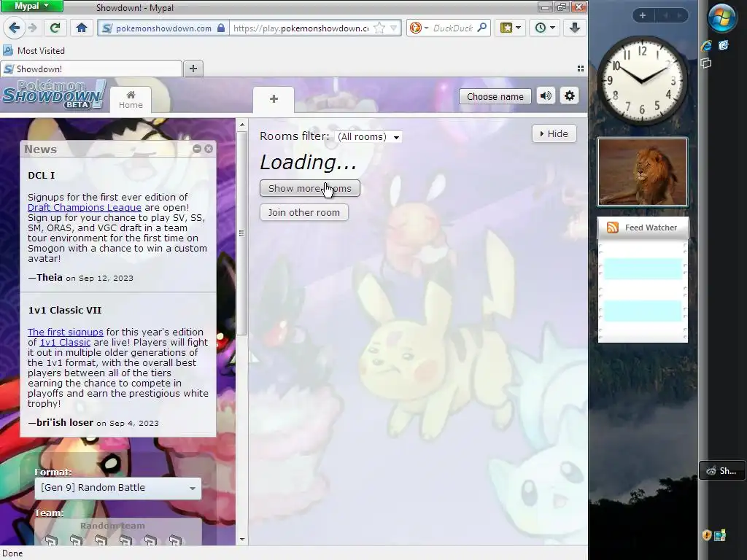Open the Feed Watcher gadget header
The width and height of the screenshot is (747, 560).
tap(643, 227)
